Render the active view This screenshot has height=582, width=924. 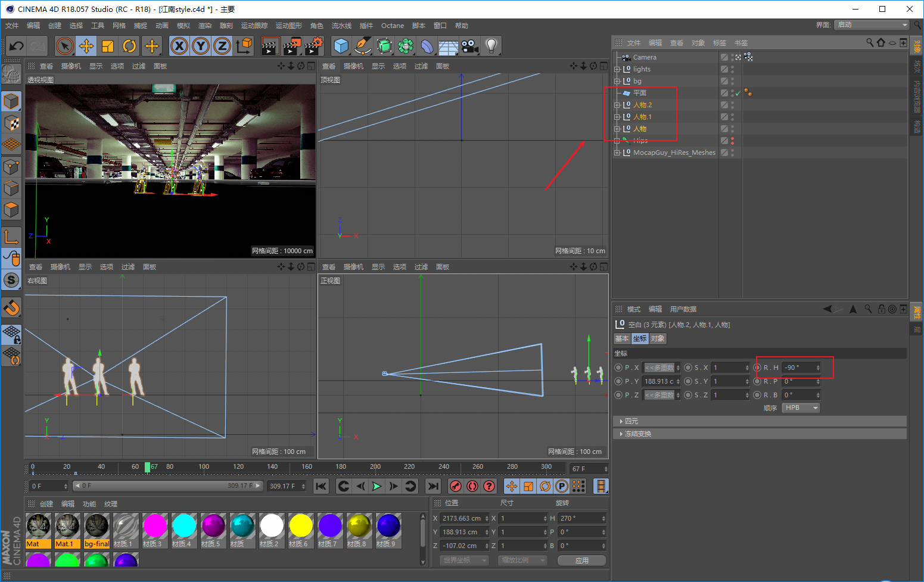coord(270,46)
